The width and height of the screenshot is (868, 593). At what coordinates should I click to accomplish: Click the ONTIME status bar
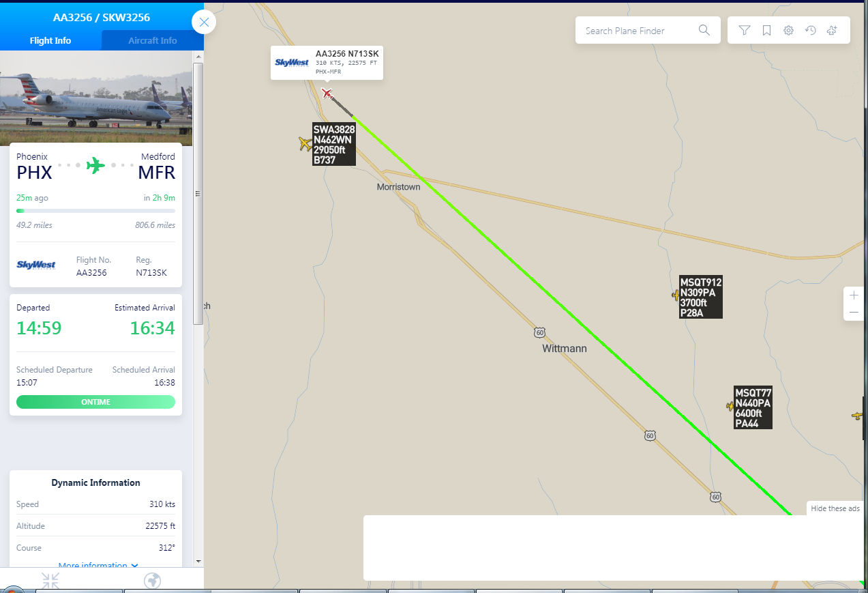[95, 402]
